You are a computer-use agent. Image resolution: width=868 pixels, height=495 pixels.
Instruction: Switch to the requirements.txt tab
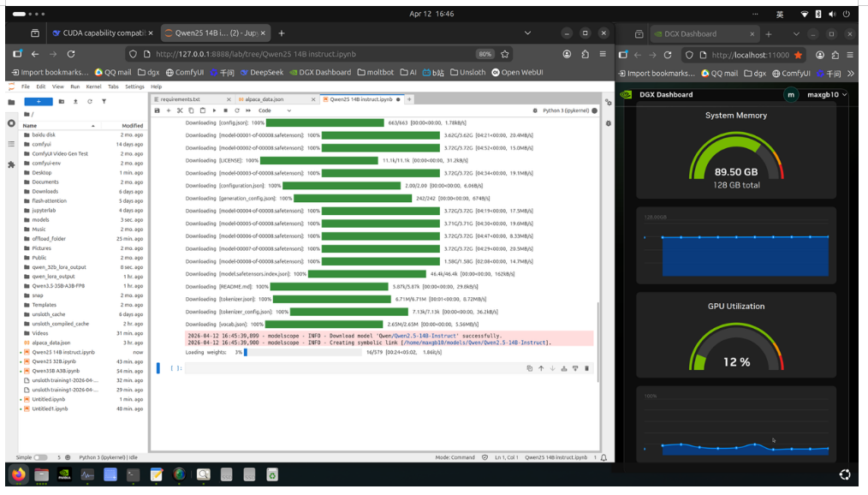(x=192, y=99)
